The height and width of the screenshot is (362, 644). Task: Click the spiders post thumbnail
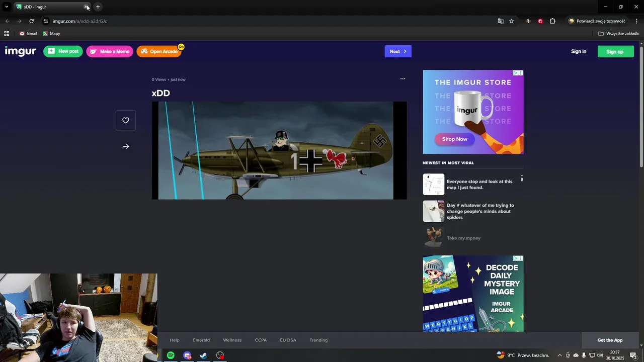(x=433, y=211)
